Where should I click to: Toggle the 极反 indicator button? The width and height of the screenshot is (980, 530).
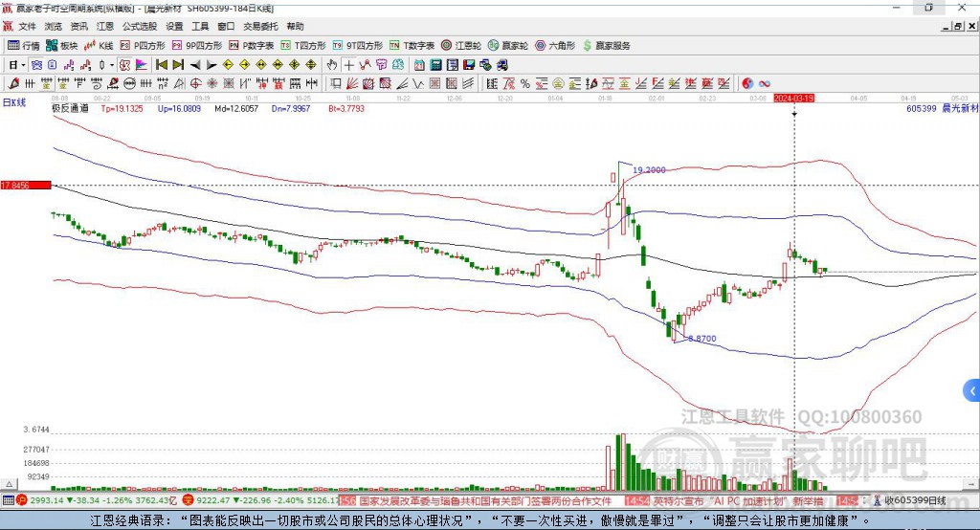tap(124, 65)
